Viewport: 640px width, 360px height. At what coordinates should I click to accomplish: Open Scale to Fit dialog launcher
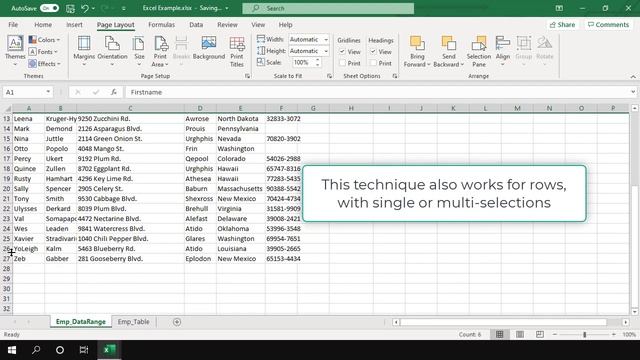pos(329,76)
